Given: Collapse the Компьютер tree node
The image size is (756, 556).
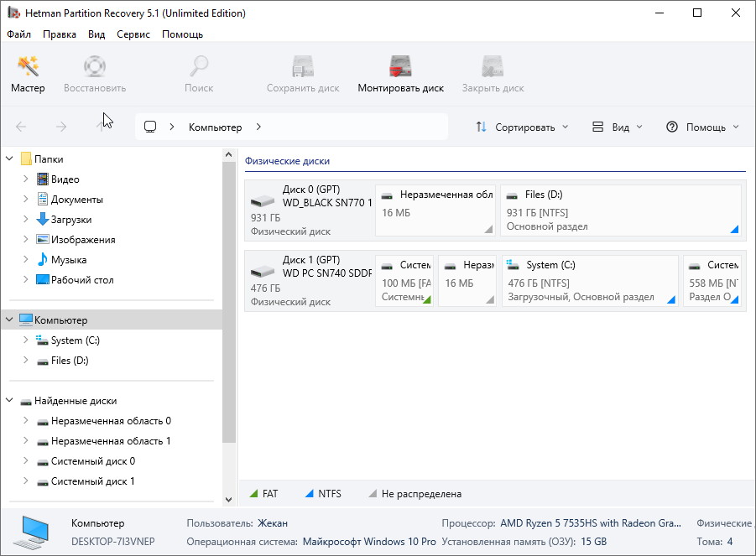Looking at the screenshot, I should click(9, 320).
